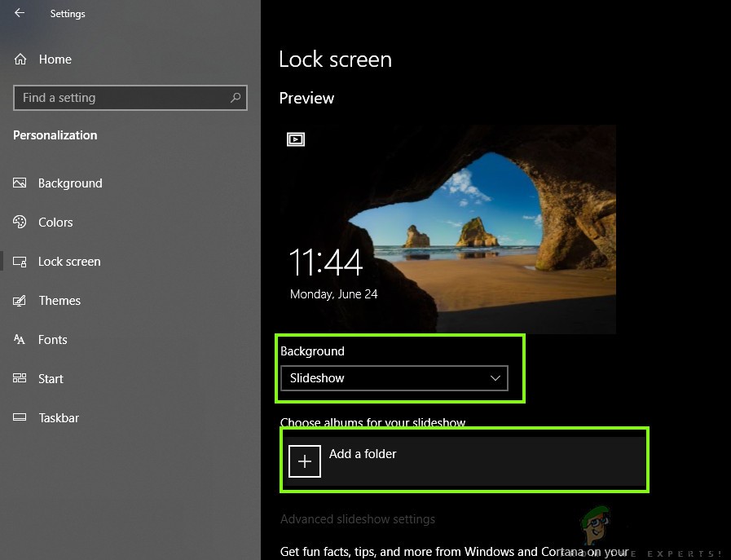Click the lock screen preview thumbnail
The width and height of the screenshot is (731, 560).
click(447, 229)
